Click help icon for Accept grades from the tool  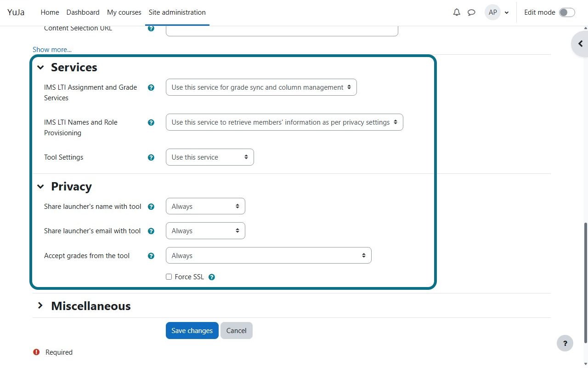(151, 256)
